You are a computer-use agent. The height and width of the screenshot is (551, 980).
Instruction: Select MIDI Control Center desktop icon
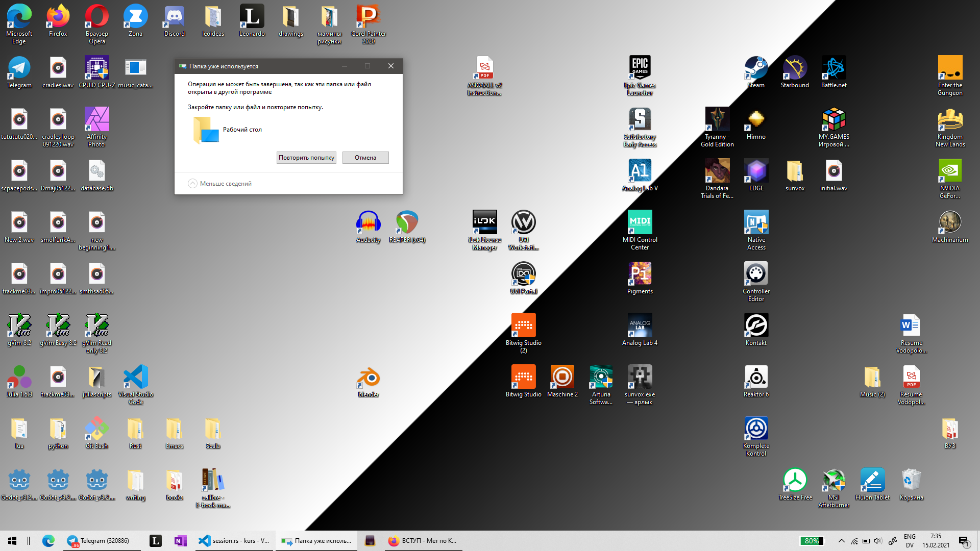pos(640,230)
